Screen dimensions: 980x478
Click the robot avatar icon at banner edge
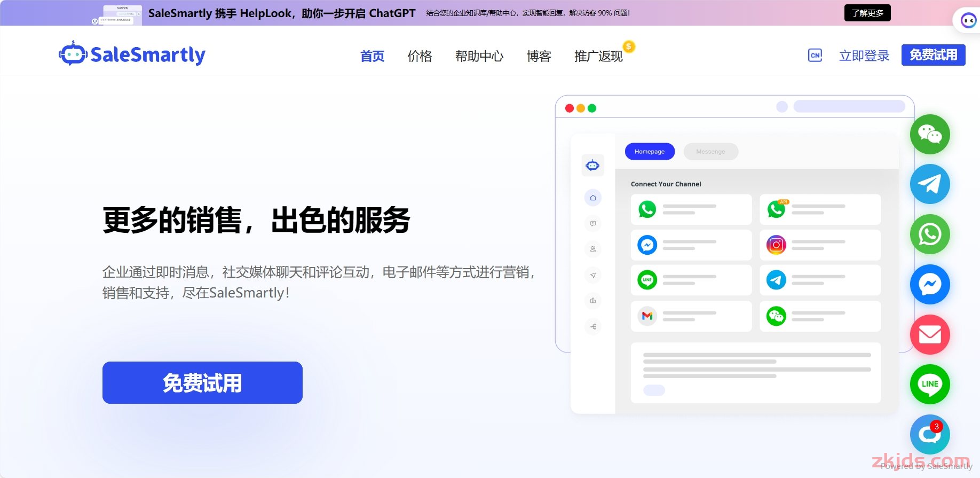coord(968,20)
